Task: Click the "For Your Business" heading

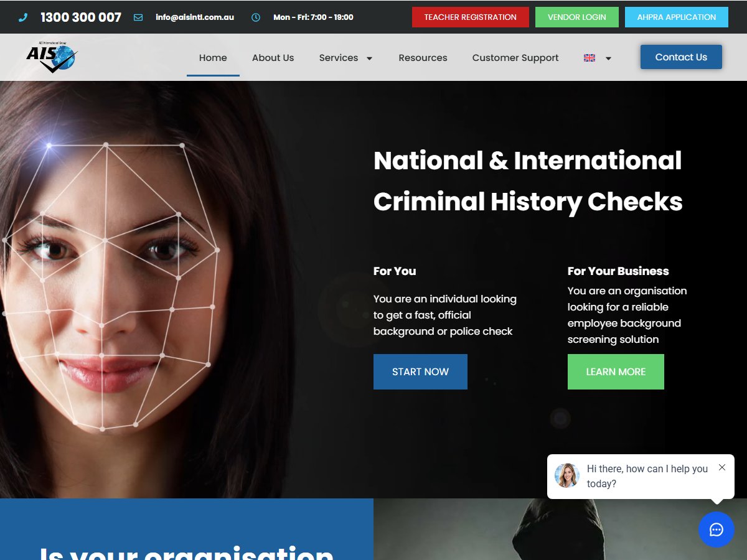Action: (x=618, y=271)
